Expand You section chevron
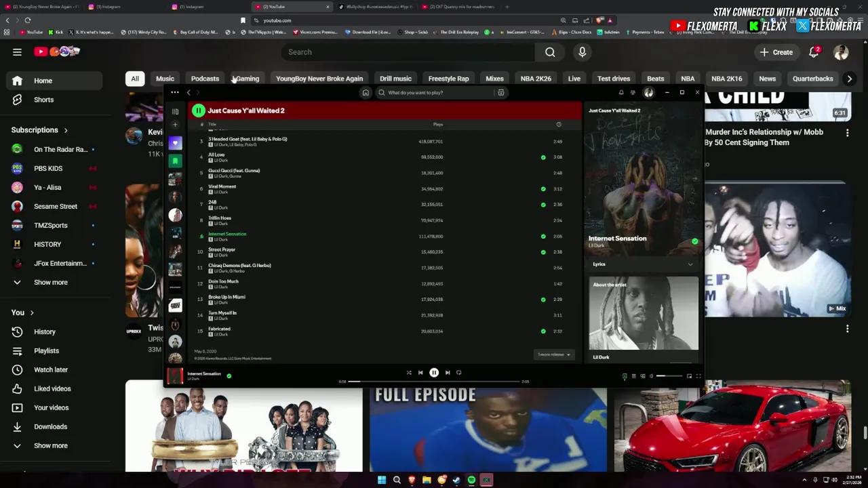Viewport: 868px width, 488px height. (x=32, y=312)
